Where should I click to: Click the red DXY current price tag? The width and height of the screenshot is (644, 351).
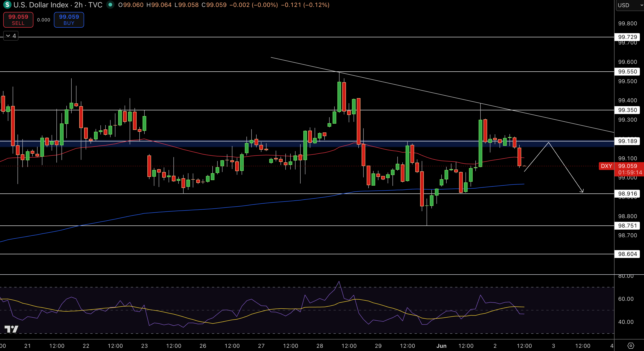[x=606, y=166]
